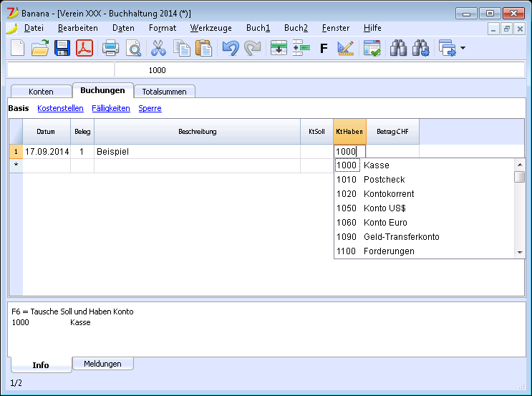Click the grey Redo arrow icon

[x=253, y=48]
